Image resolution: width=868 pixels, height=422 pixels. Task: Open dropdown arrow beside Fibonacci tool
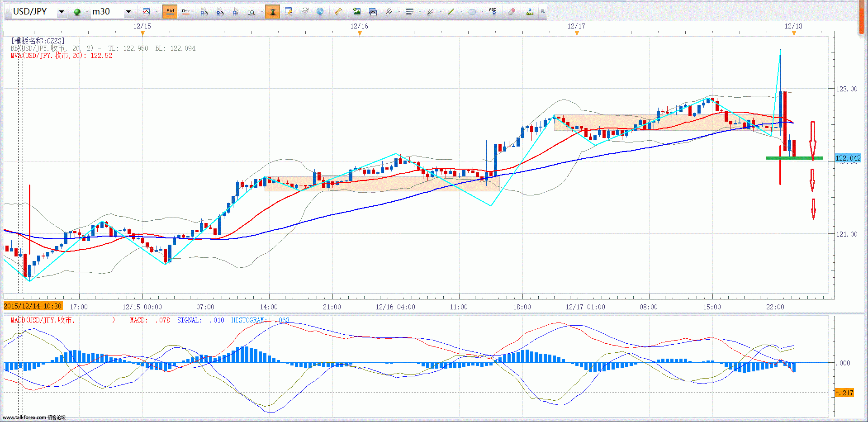click(x=420, y=12)
